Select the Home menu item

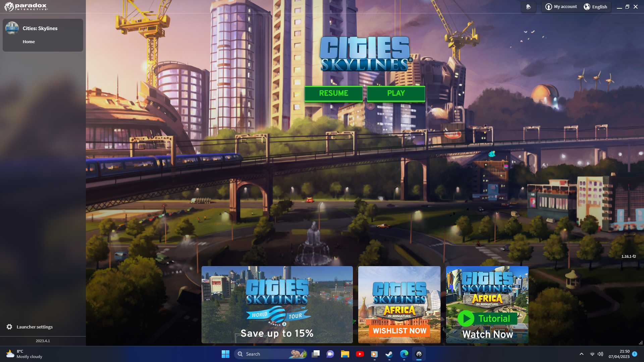(29, 42)
